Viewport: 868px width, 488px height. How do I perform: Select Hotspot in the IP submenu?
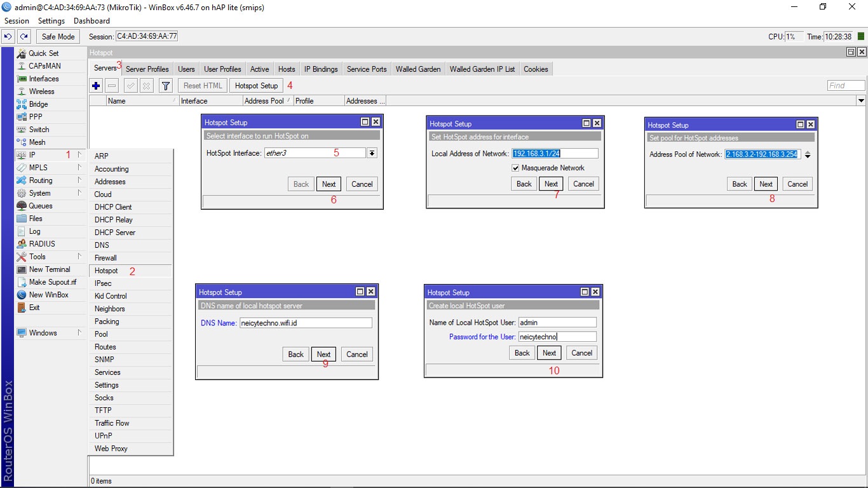pos(106,271)
